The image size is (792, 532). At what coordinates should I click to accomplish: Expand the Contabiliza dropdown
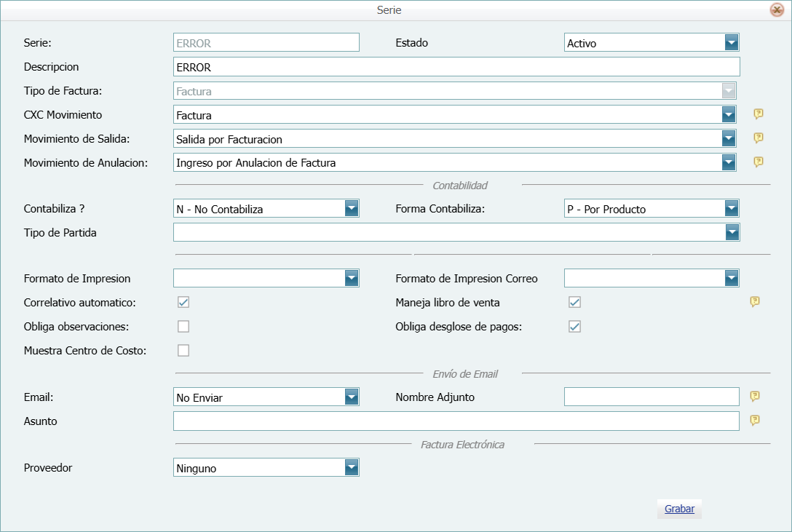pos(352,209)
